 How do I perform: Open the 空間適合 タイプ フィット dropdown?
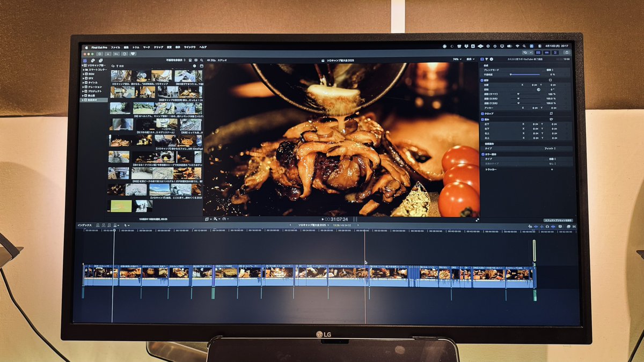[550, 149]
